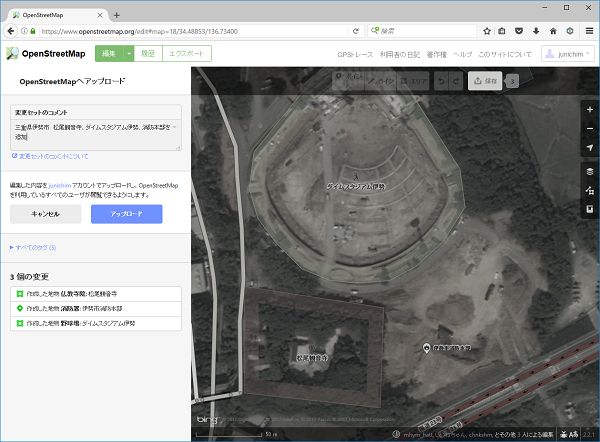Screen dimensions: 600x442
Task: Open 利用者の日記 user diaries link
Action: click(x=400, y=54)
